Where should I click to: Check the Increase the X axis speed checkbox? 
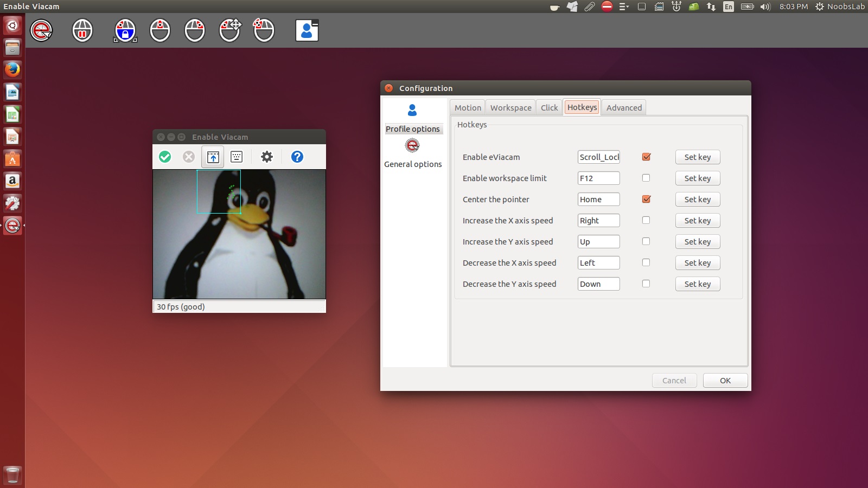(x=646, y=220)
